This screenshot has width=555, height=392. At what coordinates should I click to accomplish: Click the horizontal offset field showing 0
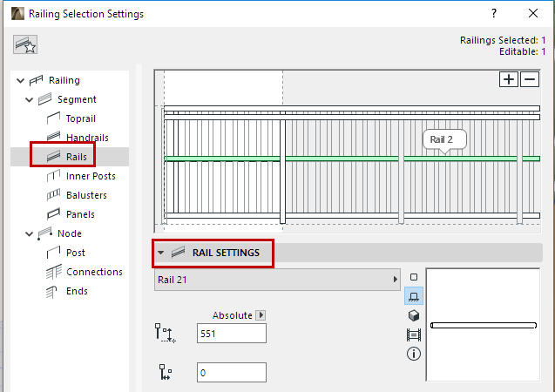232,373
